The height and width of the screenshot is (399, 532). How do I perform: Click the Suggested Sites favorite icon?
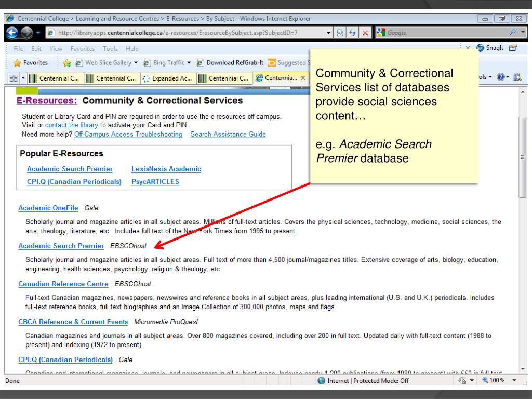[x=271, y=63]
